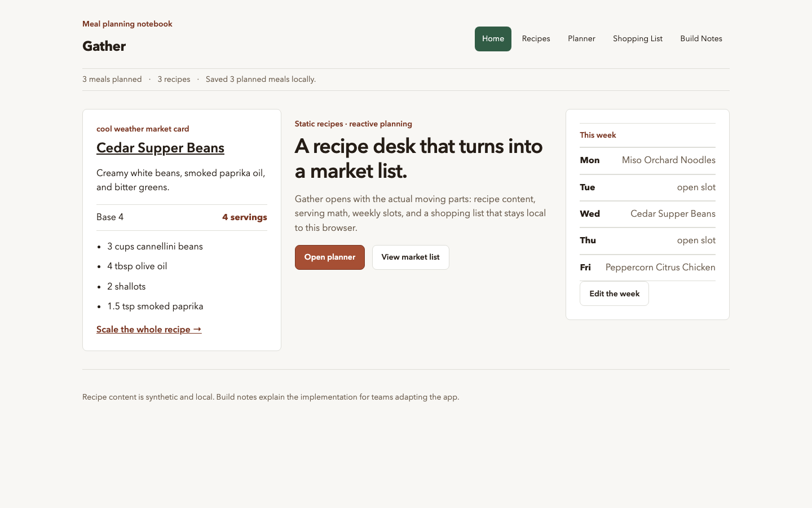Open the Shopping List tab

tap(638, 39)
